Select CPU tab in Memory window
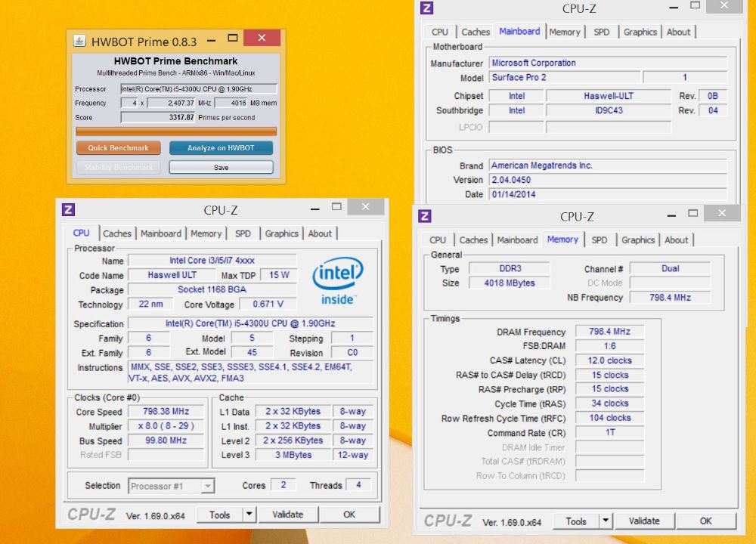 coord(438,240)
